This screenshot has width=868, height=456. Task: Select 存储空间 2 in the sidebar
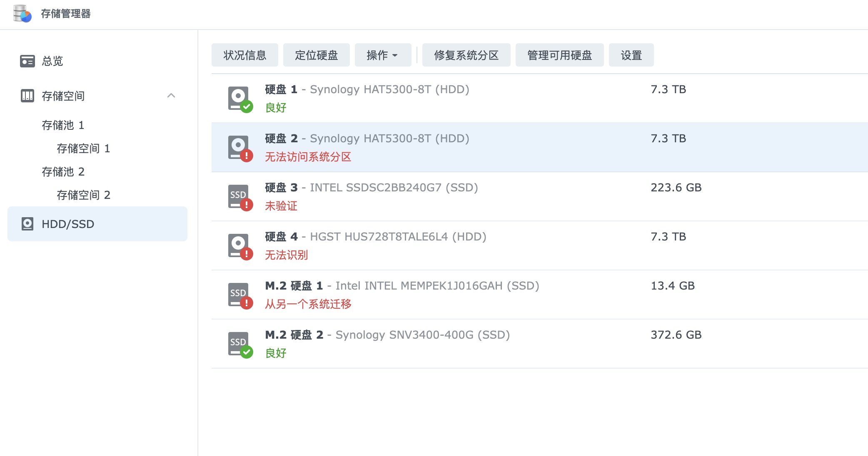83,195
